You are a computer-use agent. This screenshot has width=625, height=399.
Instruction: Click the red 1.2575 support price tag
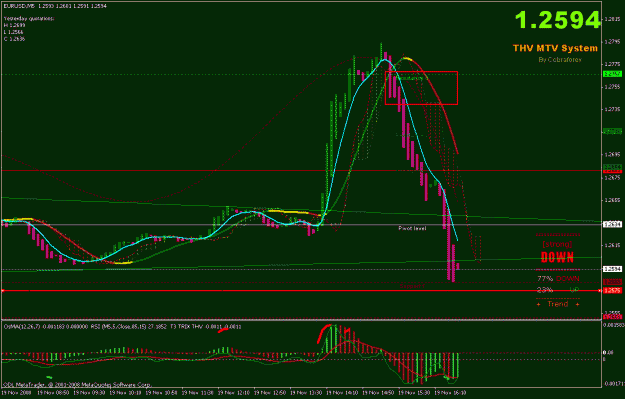tap(612, 291)
